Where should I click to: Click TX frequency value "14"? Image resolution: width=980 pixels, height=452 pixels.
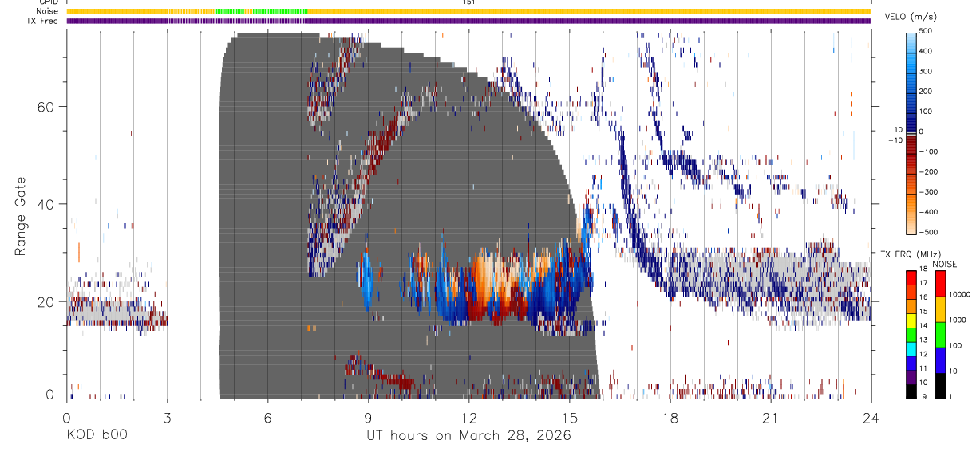tap(925, 326)
